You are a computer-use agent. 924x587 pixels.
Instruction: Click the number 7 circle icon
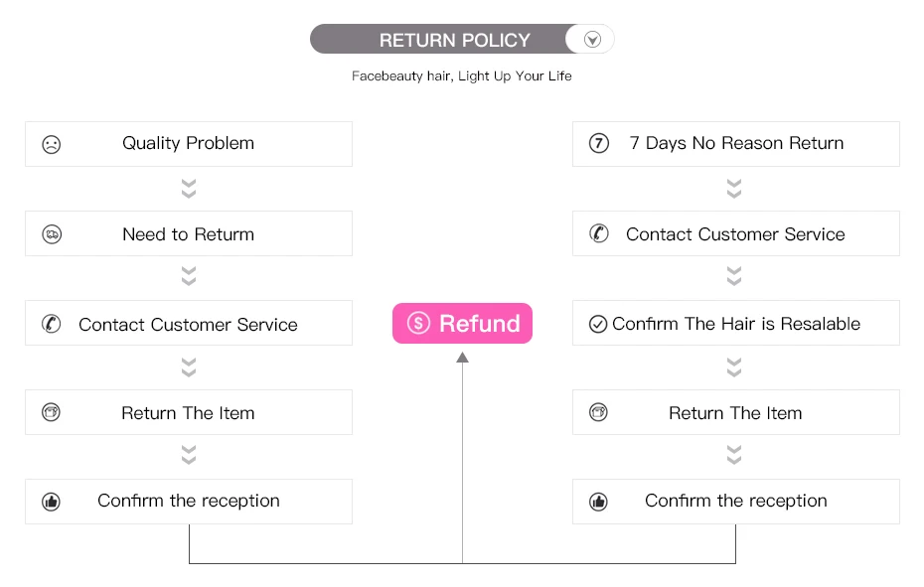click(599, 143)
